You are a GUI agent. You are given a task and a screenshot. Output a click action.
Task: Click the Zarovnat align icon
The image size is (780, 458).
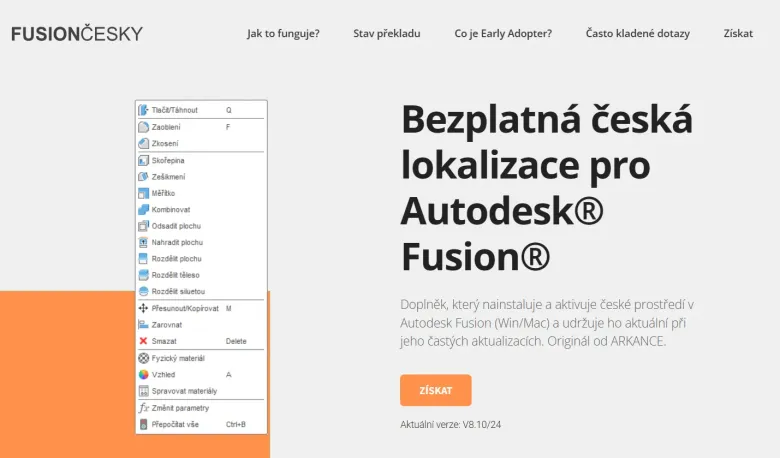pos(143,325)
